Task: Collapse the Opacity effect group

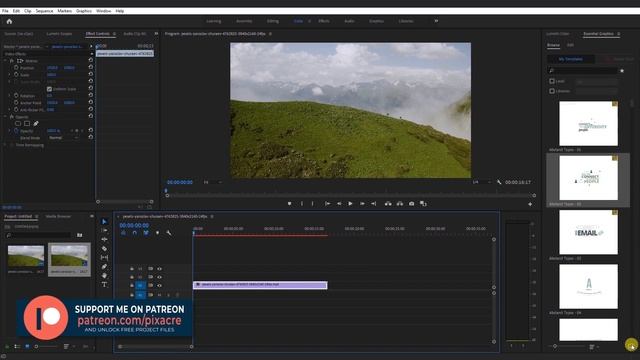Action: point(5,117)
